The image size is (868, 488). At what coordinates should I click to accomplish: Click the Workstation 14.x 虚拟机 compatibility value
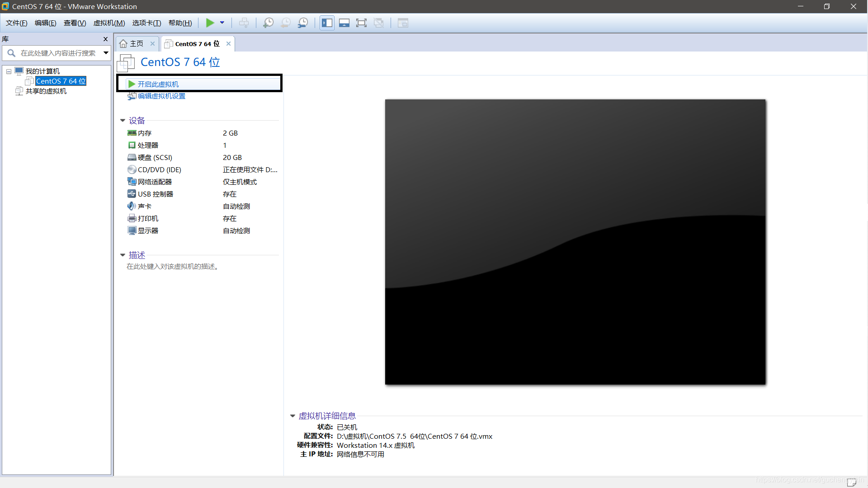(x=376, y=445)
